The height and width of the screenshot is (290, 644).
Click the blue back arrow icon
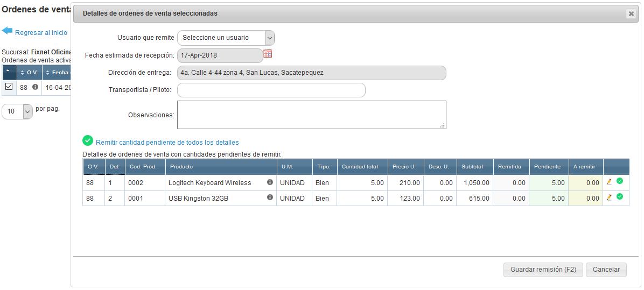7,31
